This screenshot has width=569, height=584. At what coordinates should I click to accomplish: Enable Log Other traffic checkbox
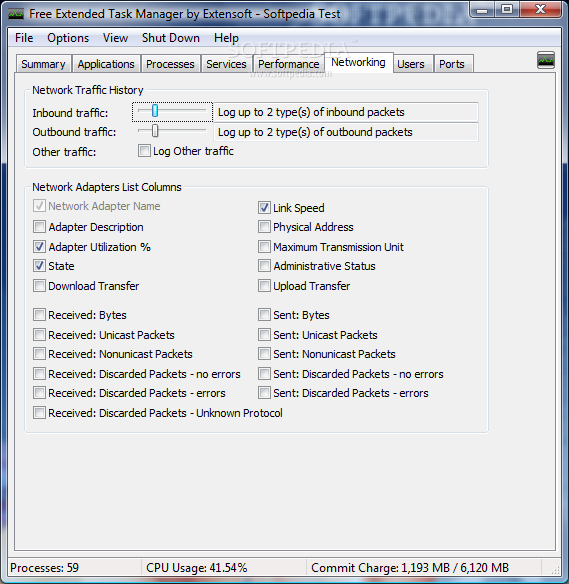click(144, 151)
